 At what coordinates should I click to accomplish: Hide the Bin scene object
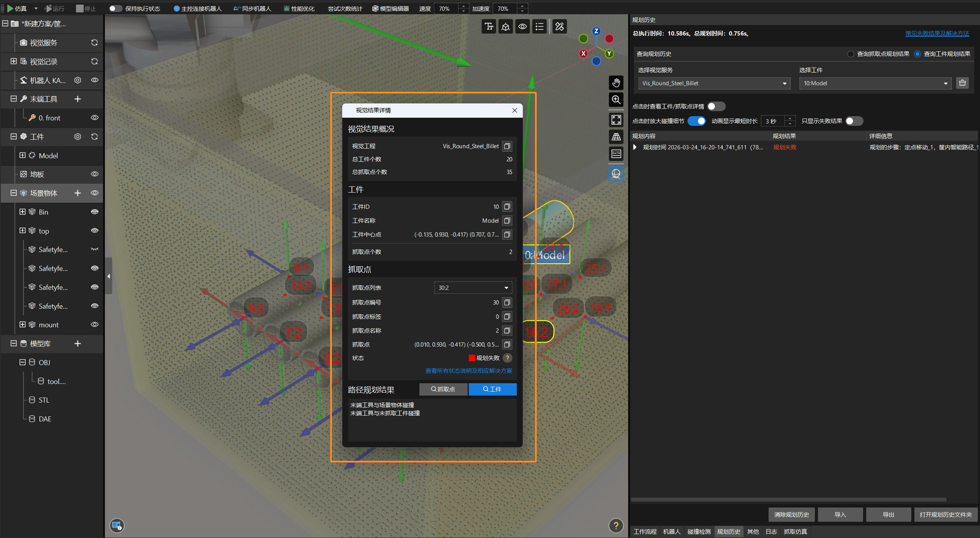coord(94,212)
